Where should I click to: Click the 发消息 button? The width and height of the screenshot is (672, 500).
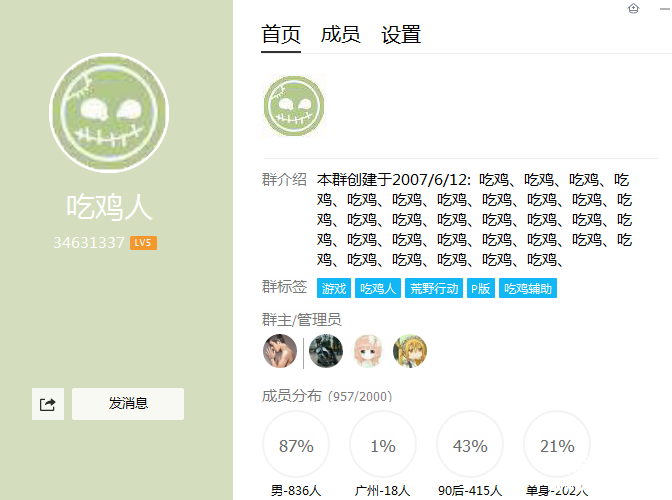click(x=128, y=404)
